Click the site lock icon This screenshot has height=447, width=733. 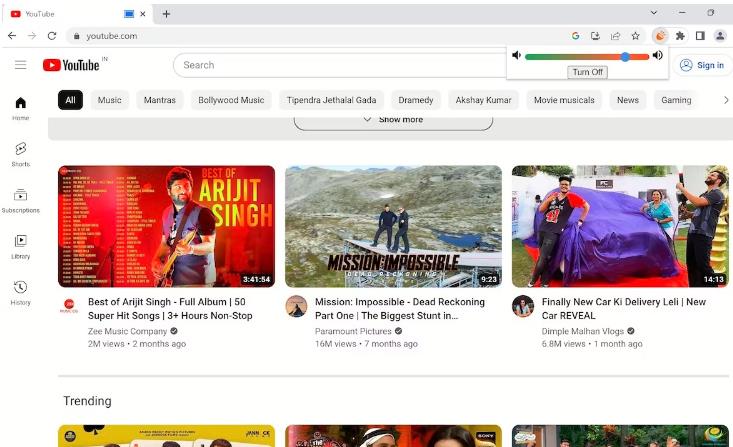(77, 36)
